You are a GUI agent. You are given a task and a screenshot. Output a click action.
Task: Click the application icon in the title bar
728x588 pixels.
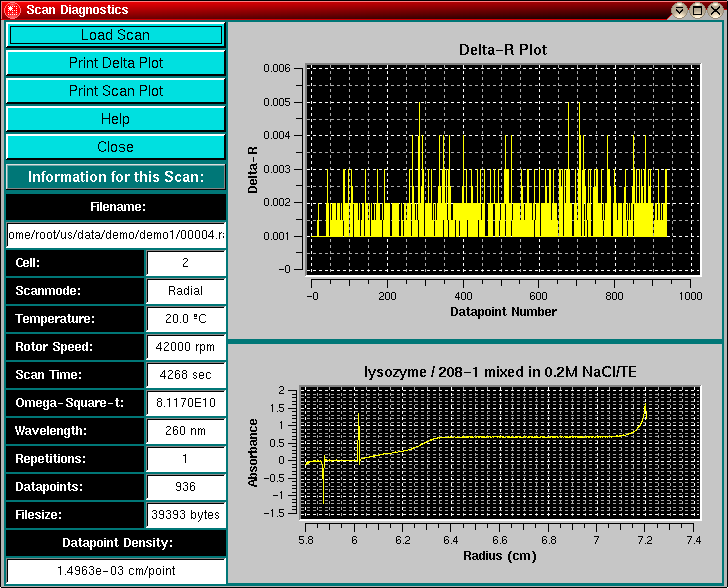coord(12,10)
